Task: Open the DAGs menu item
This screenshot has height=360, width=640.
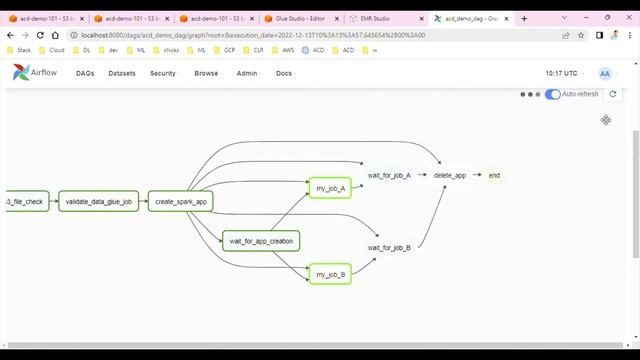Action: pos(85,73)
